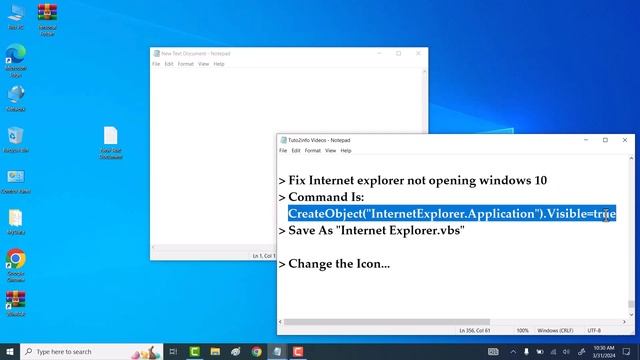Maximize the New Text Document Notepad window
Viewport: 640px width, 360px height.
click(398, 53)
